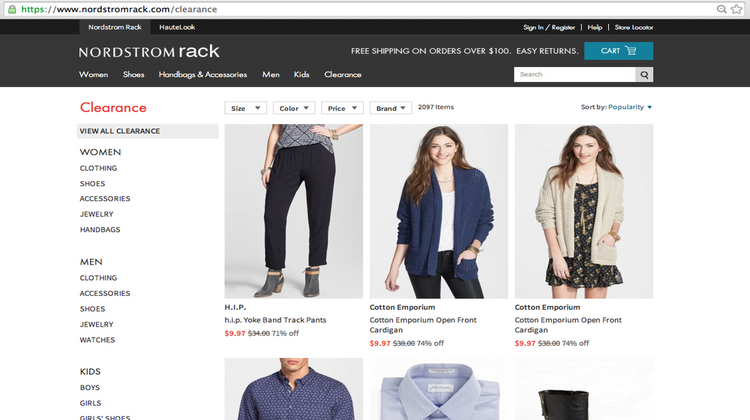This screenshot has width=750, height=420.
Task: Click inside the Search text field
Action: pyautogui.click(x=575, y=74)
